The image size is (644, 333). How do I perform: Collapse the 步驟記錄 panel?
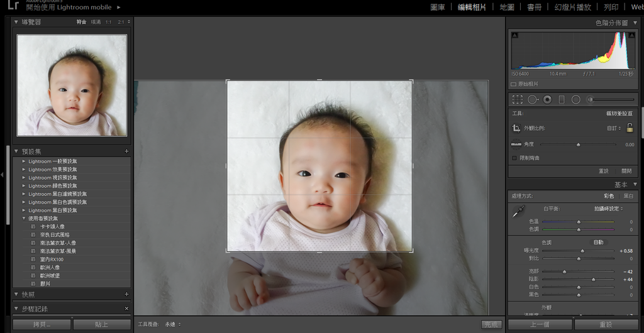[16, 308]
